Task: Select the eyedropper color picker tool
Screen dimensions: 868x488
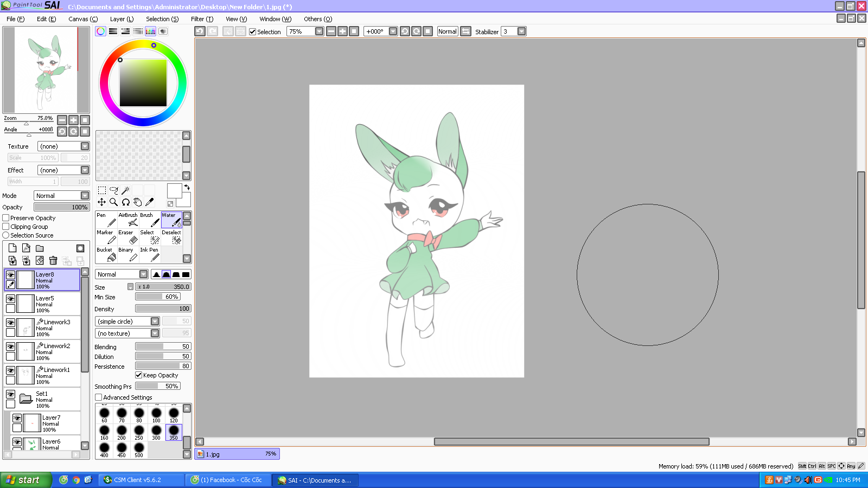Action: pos(149,202)
